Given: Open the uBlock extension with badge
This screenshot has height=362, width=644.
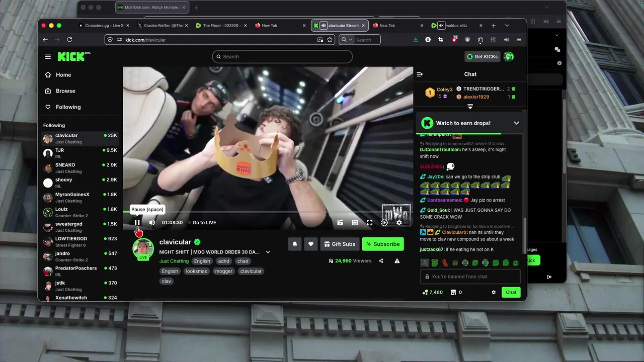Looking at the screenshot, I should [454, 39].
